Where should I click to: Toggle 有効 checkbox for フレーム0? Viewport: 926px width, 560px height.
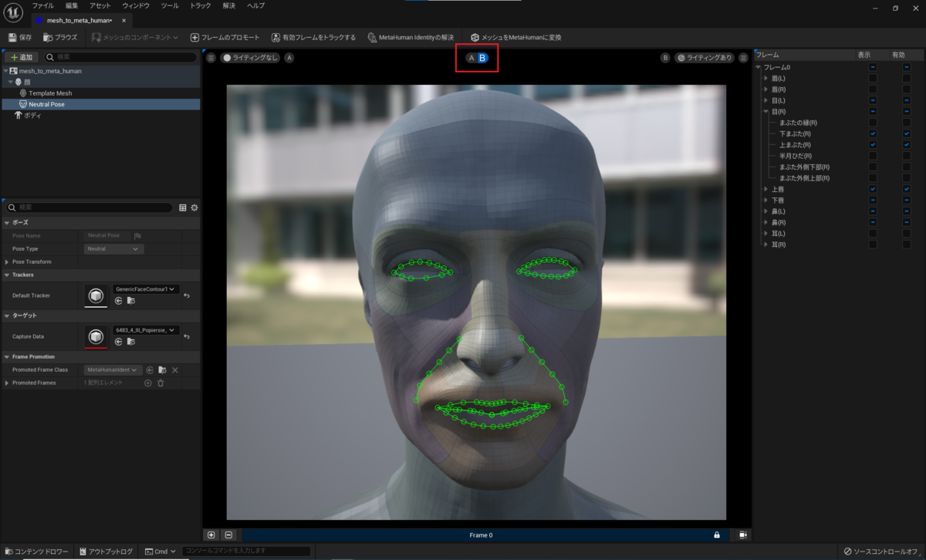point(907,67)
